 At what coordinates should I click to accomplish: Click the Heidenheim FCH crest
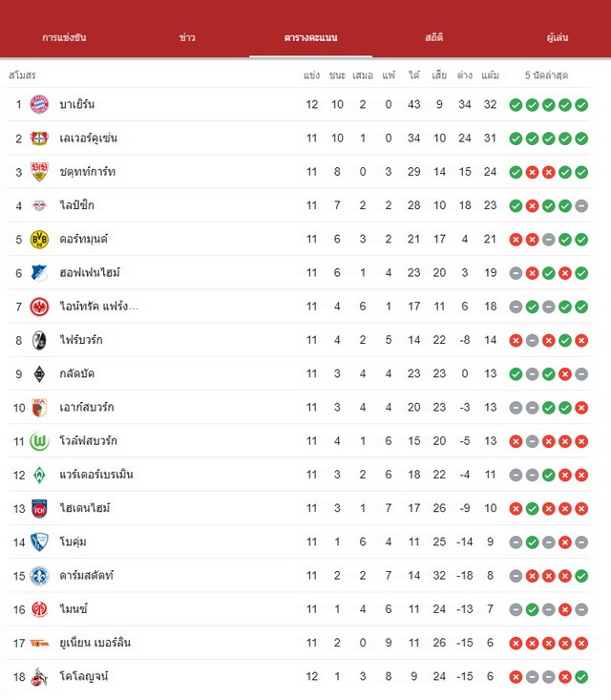pos(39,508)
